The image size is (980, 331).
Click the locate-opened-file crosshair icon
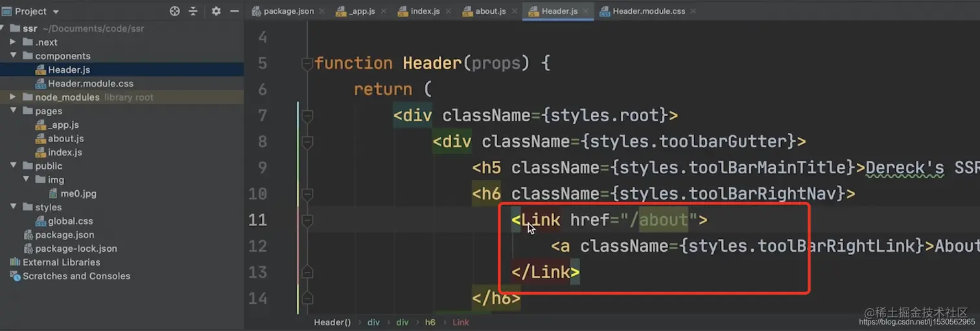174,11
